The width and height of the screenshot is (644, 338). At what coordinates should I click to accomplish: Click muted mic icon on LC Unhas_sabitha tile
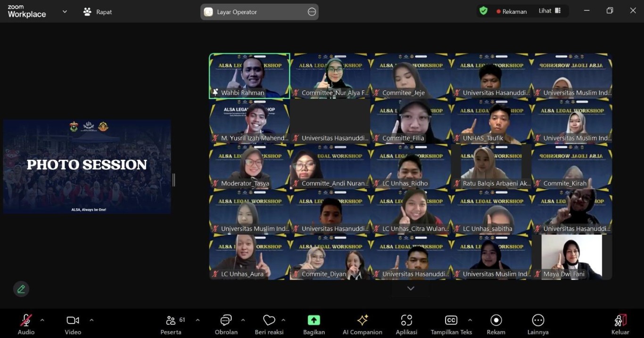click(457, 229)
